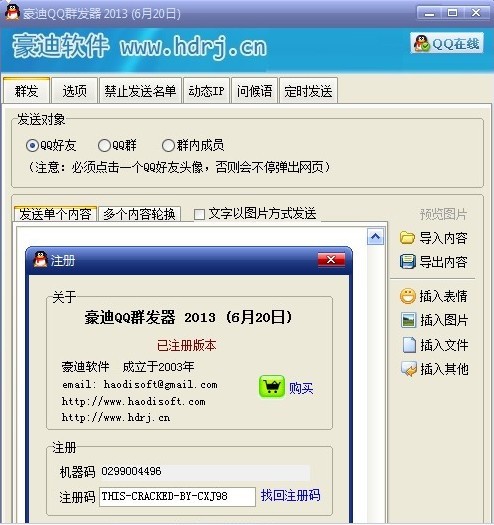This screenshot has width=494, height=525.
Task: Click the scrollbar up arrow in content box
Action: (375, 237)
